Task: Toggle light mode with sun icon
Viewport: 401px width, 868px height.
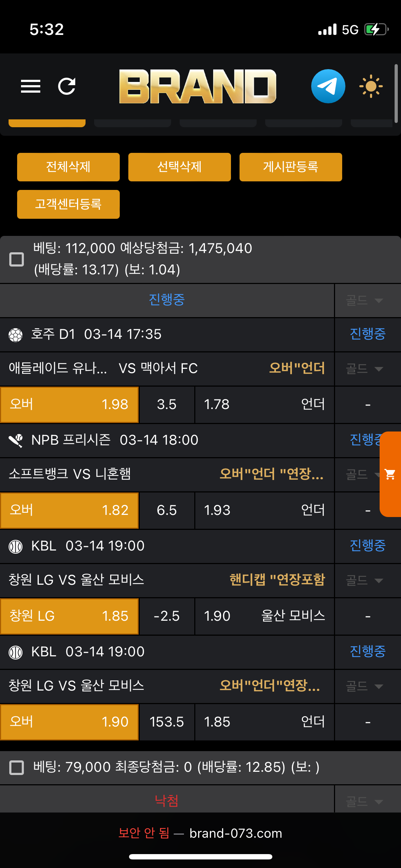Action: pos(371,86)
